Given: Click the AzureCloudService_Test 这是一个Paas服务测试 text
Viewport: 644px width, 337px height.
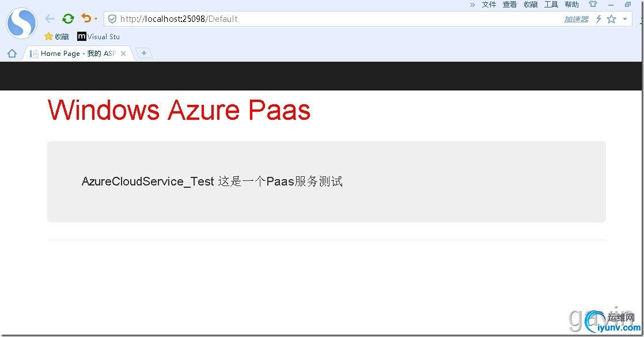Looking at the screenshot, I should point(212,181).
